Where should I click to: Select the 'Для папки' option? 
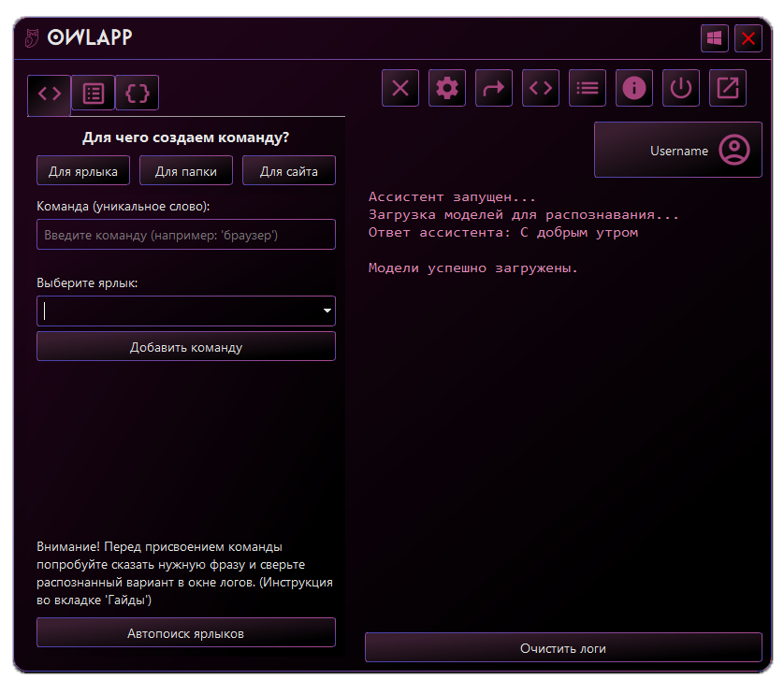pyautogui.click(x=186, y=171)
